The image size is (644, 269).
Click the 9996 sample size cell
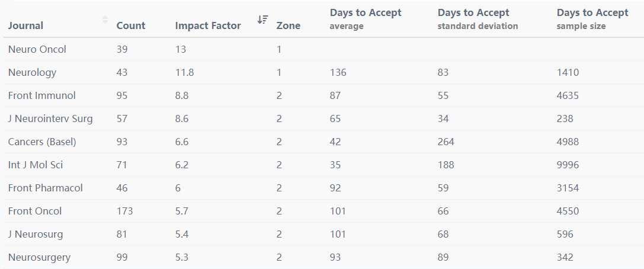pyautogui.click(x=568, y=165)
